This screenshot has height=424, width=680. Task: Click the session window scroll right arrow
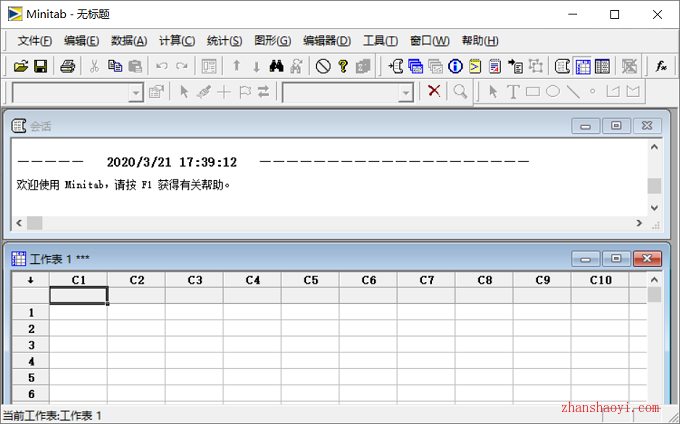tap(639, 223)
